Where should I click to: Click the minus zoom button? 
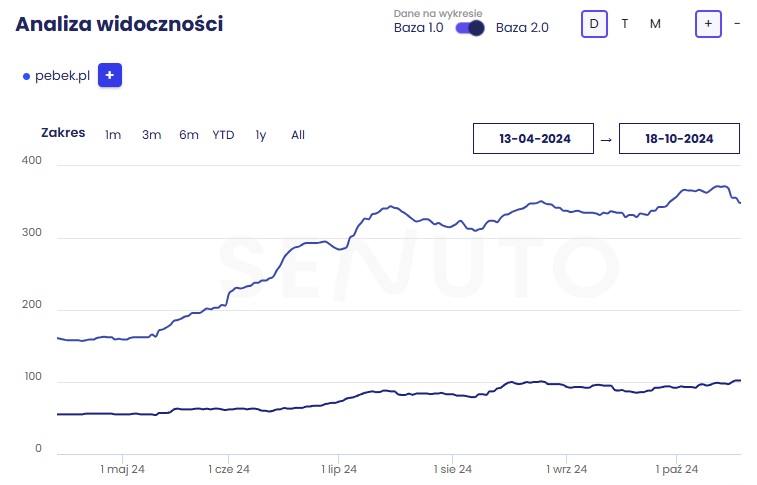737,23
